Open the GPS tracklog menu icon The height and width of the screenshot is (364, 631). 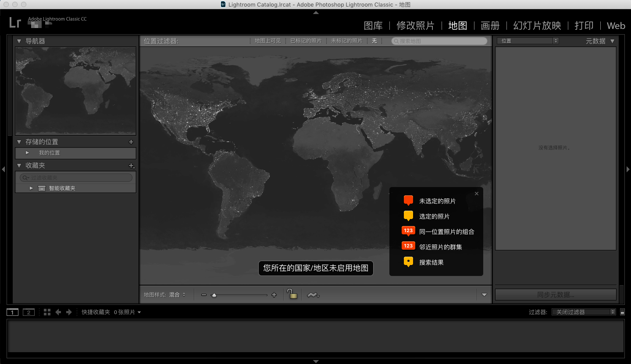pyautogui.click(x=313, y=295)
